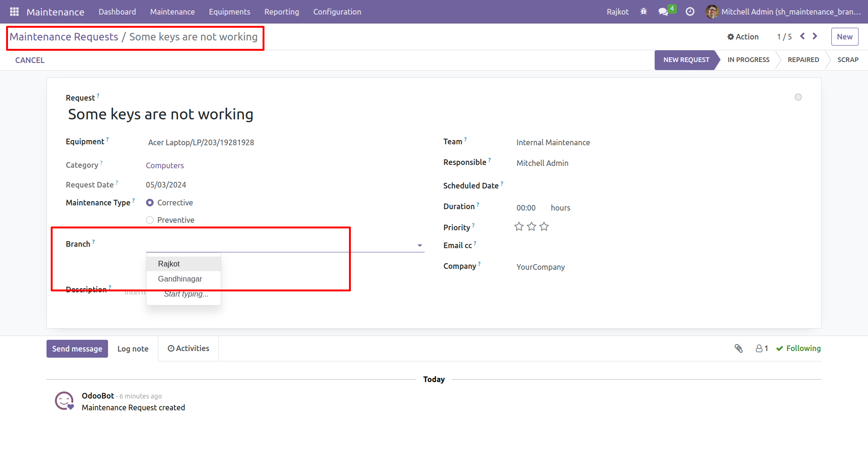Edit the request title text
The height and width of the screenshot is (454, 868).
click(x=161, y=114)
